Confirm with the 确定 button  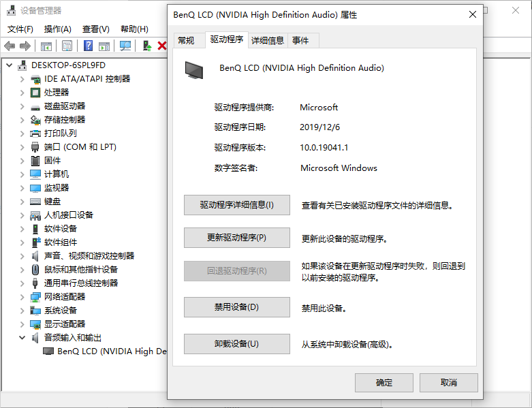384,383
